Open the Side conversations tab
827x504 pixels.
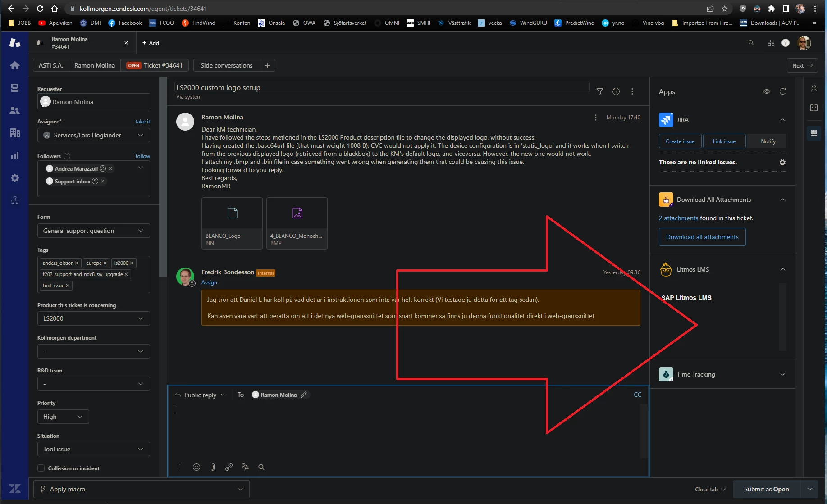(x=227, y=65)
